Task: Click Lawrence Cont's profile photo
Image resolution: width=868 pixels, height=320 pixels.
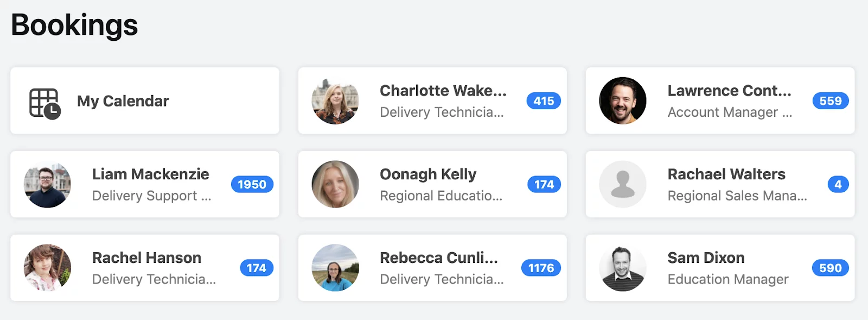Action: click(x=623, y=101)
